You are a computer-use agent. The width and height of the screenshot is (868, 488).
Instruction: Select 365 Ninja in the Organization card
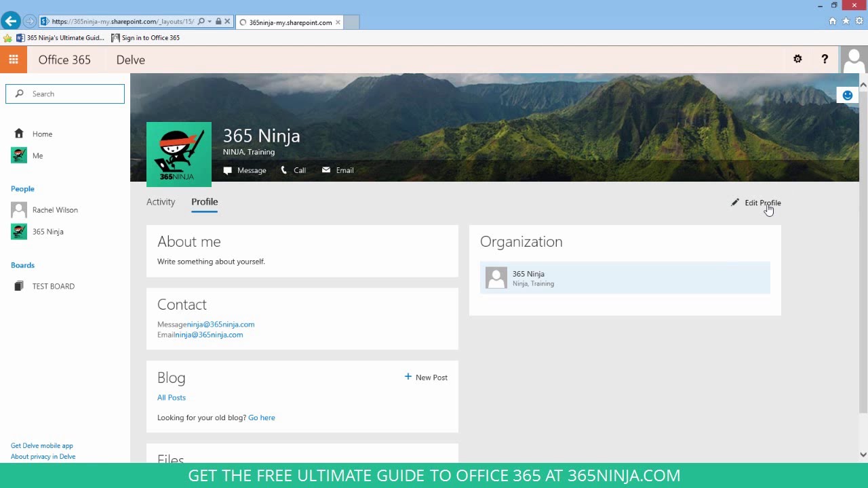coord(625,278)
